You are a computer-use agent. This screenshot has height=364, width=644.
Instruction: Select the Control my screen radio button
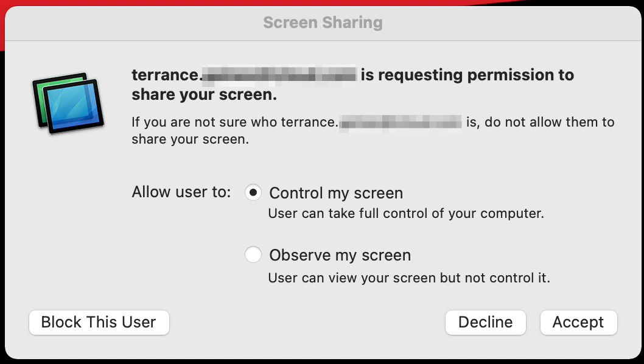click(x=253, y=192)
